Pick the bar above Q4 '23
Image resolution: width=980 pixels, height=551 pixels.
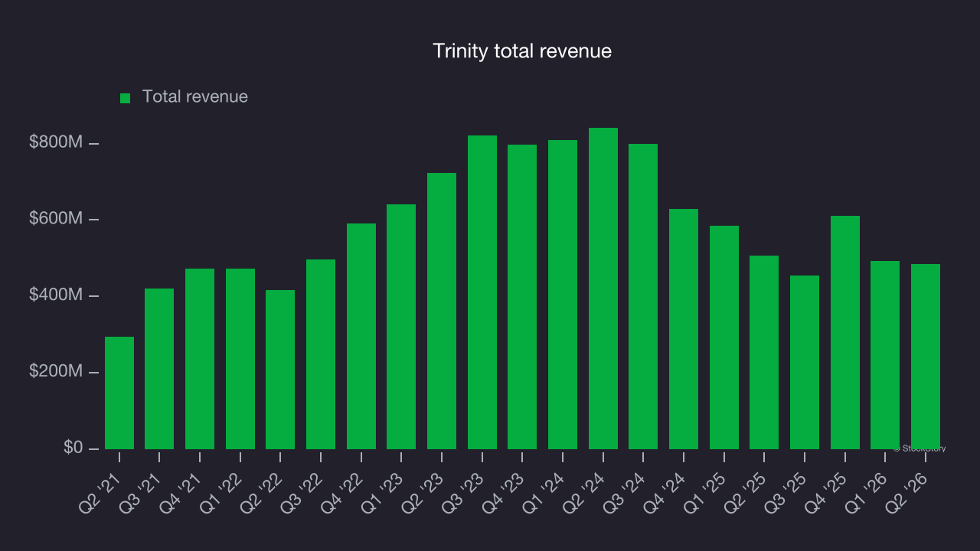(x=522, y=297)
